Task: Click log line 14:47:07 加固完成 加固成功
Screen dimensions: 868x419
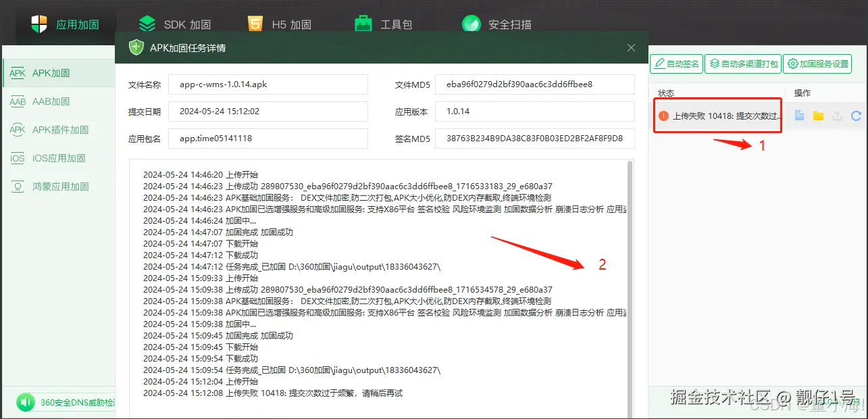Action: pyautogui.click(x=218, y=232)
